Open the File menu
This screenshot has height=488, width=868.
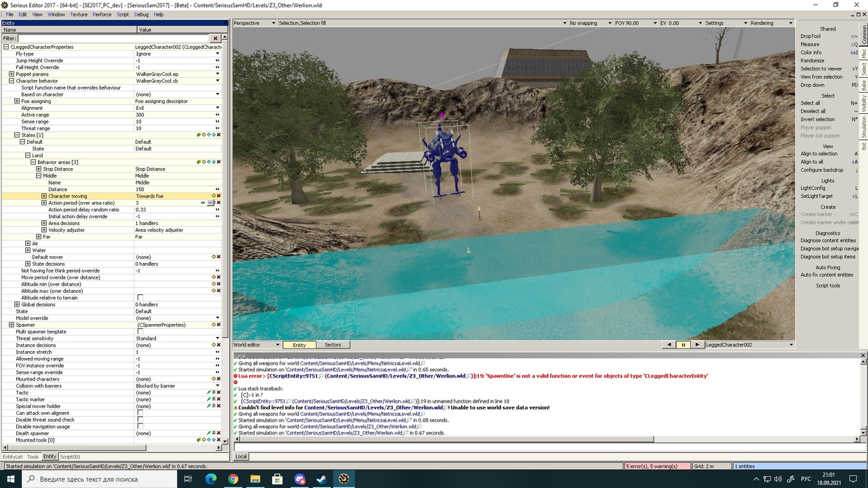pyautogui.click(x=9, y=14)
